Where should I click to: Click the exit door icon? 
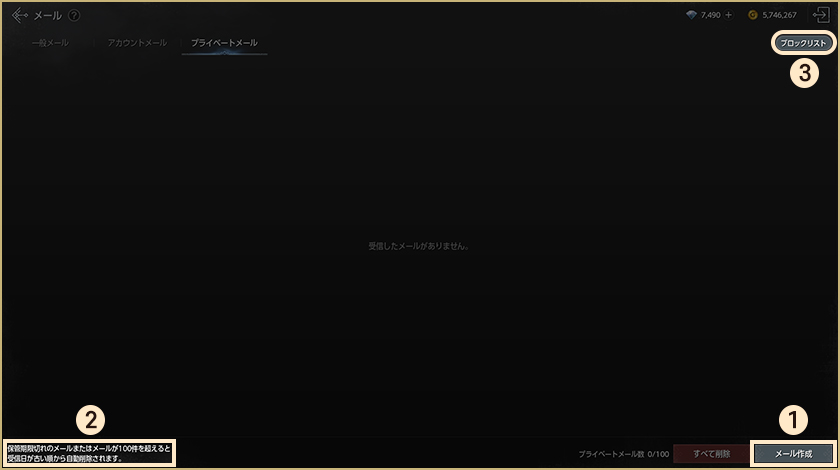point(821,16)
